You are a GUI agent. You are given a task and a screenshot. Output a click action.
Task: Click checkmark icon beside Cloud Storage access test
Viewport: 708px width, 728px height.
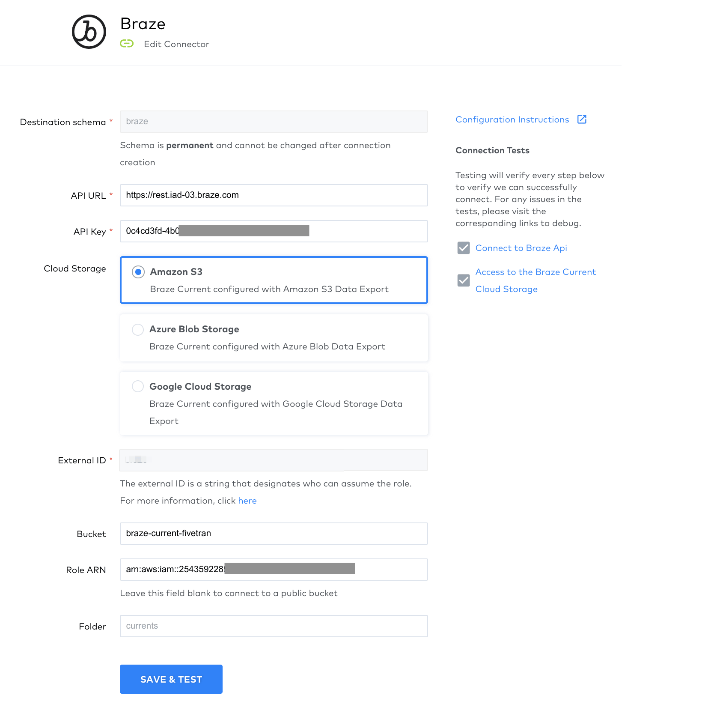[464, 280]
